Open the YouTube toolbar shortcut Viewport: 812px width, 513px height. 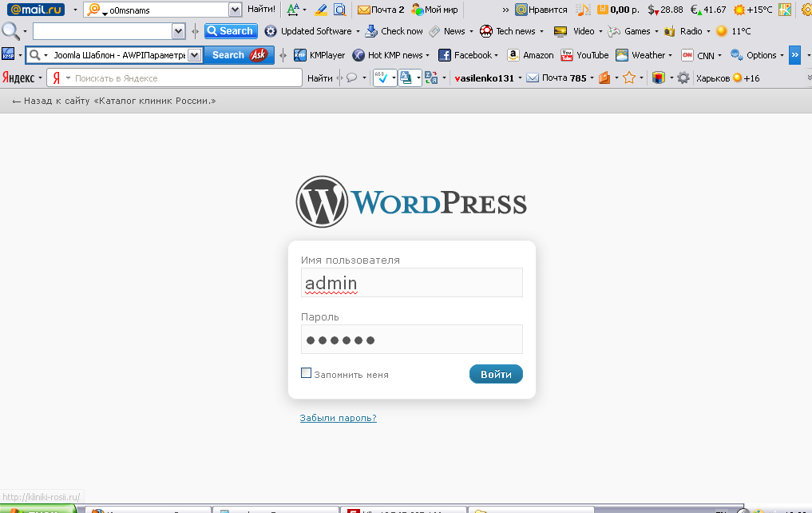click(x=584, y=55)
